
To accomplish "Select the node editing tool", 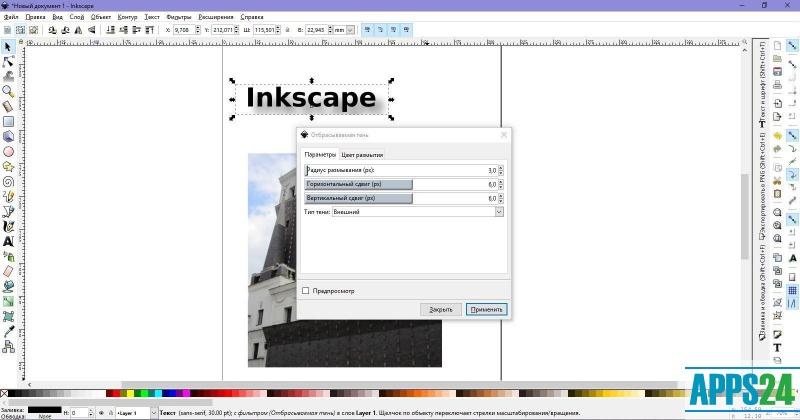I will 8,62.
